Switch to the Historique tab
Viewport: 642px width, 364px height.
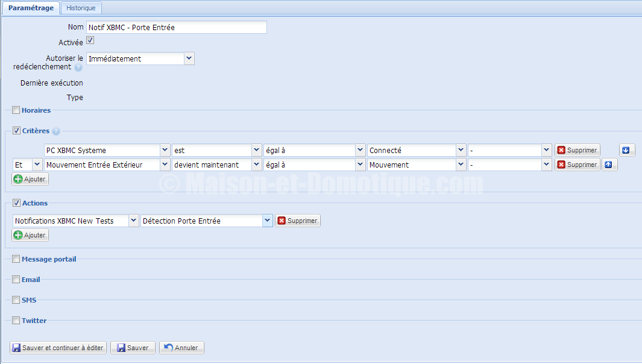(81, 8)
